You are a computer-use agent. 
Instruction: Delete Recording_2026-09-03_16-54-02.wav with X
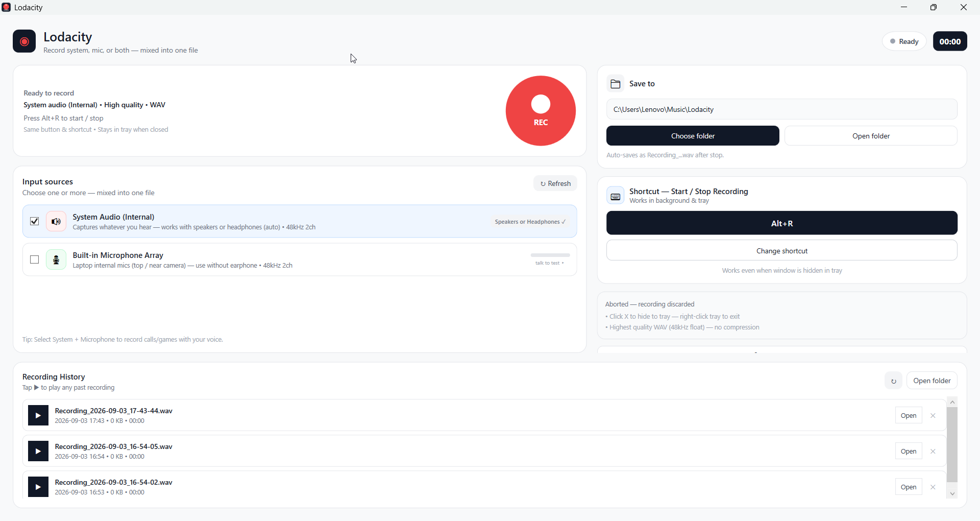pyautogui.click(x=933, y=487)
